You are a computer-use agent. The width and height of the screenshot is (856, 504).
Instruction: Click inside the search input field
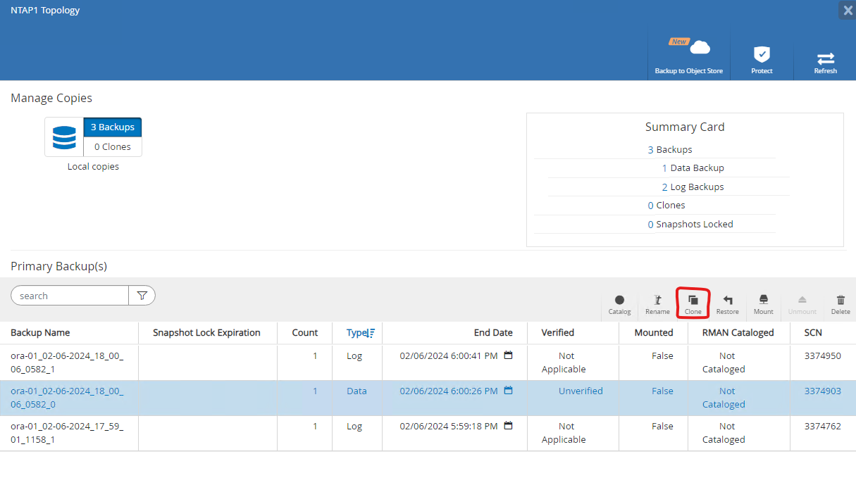coord(70,296)
